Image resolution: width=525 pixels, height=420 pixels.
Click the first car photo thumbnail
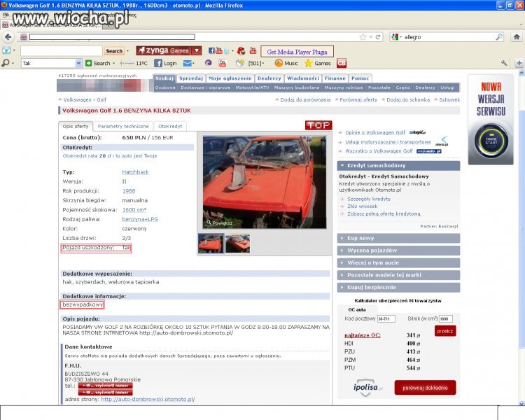tap(211, 244)
